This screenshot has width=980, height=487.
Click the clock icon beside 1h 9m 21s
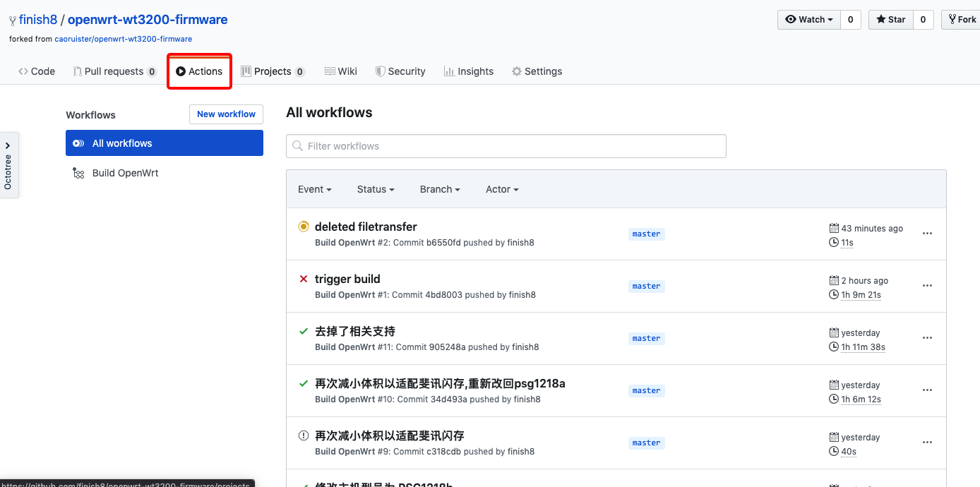[x=834, y=294]
